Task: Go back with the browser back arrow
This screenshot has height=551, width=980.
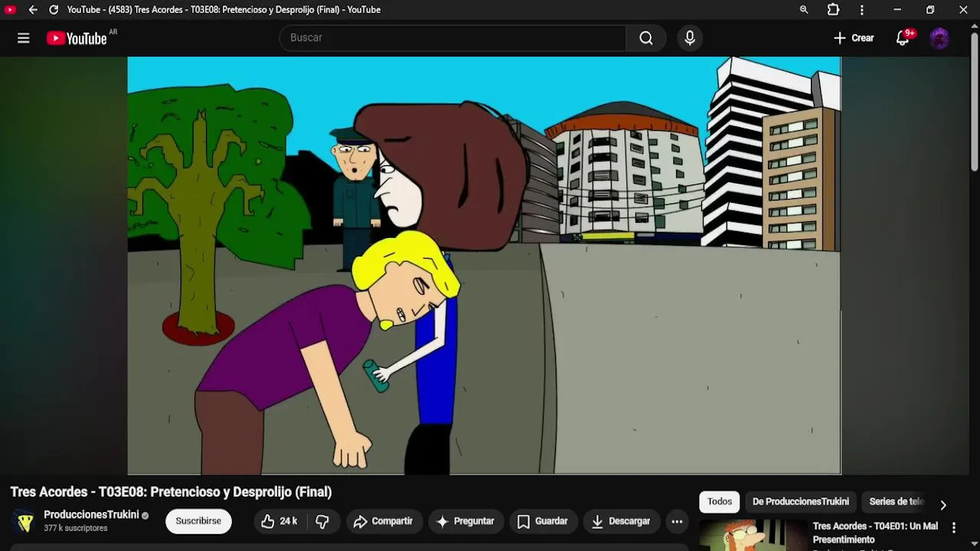Action: [x=33, y=10]
